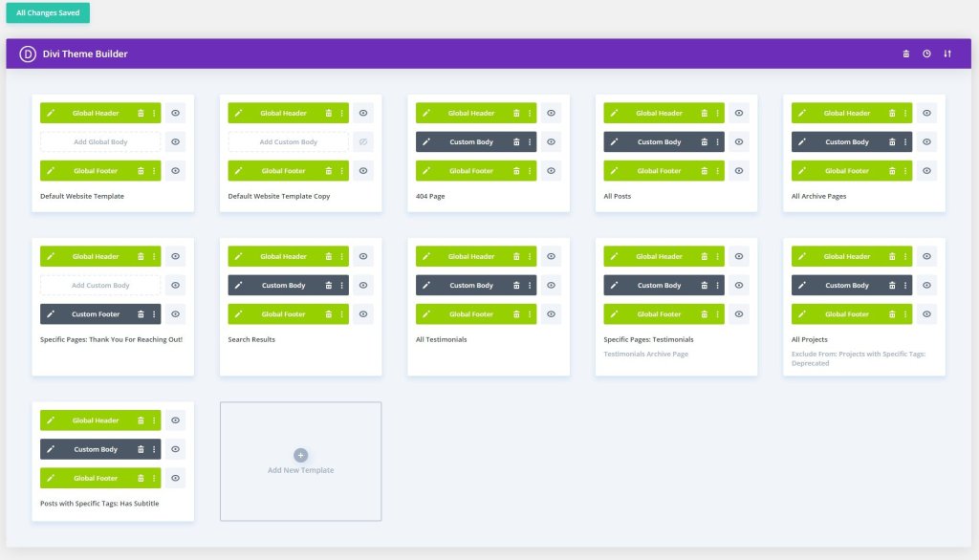This screenshot has width=979, height=560.
Task: Edit Global Header of Default Website Template
Action: coord(51,113)
